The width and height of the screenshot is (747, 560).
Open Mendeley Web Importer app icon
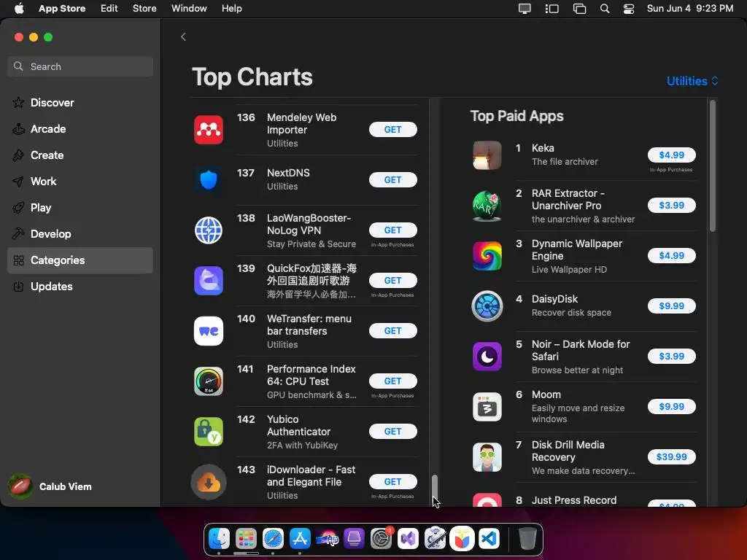coord(208,130)
